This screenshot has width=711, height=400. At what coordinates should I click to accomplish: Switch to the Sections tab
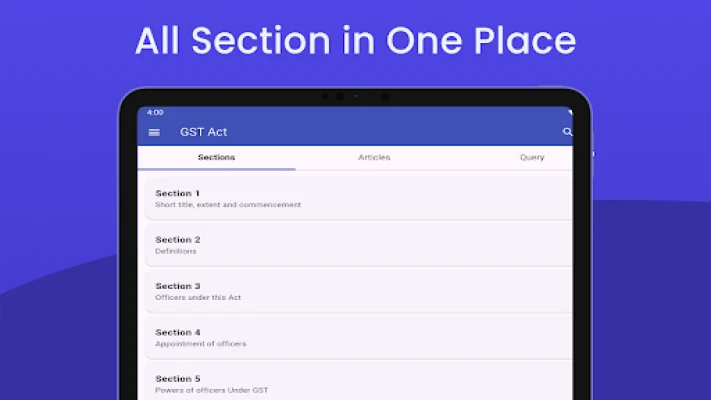(216, 157)
